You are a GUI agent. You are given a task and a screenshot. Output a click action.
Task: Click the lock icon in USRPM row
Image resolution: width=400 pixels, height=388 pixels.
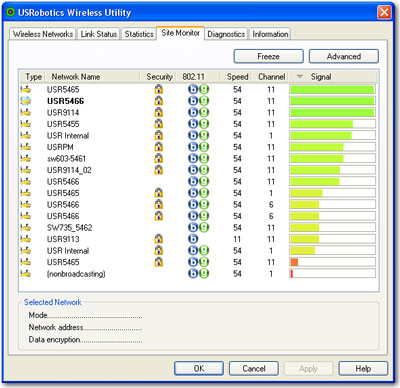click(159, 146)
